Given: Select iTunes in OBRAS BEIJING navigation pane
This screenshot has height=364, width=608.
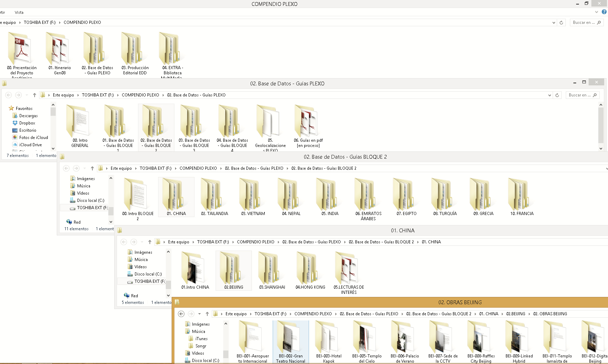Looking at the screenshot, I should pyautogui.click(x=201, y=339).
